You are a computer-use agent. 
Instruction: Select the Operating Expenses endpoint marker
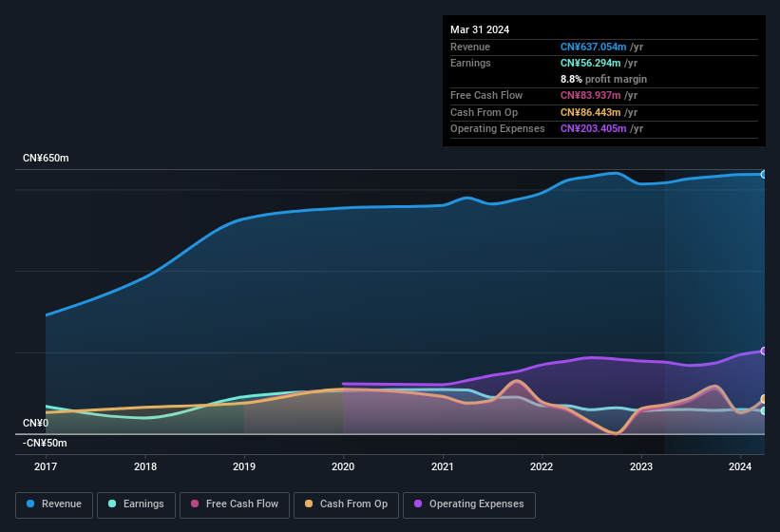tap(764, 351)
